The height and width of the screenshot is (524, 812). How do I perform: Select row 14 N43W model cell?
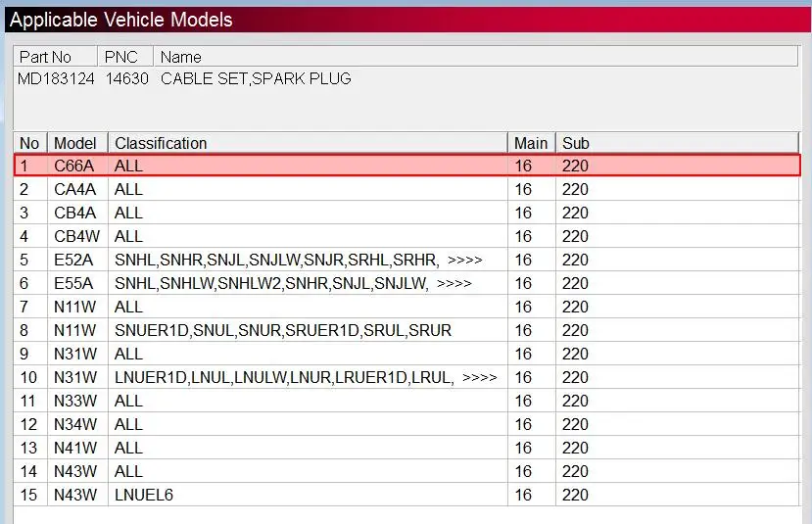pos(75,471)
